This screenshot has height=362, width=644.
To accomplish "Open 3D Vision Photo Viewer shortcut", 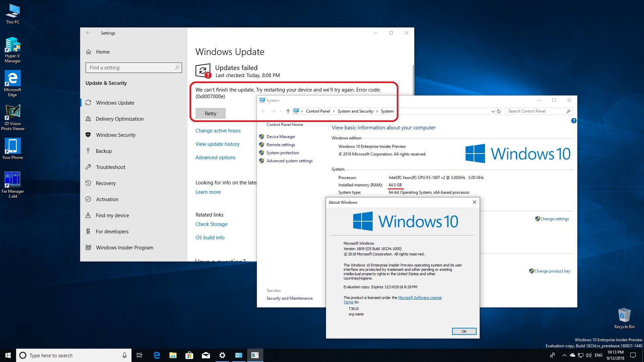I will click(x=13, y=117).
